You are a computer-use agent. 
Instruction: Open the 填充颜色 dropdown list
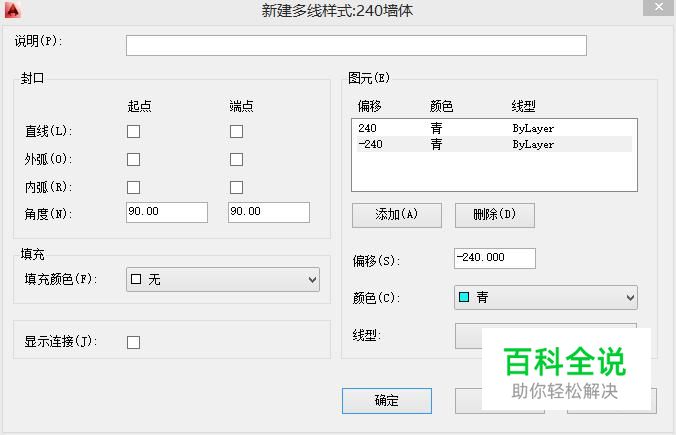pyautogui.click(x=223, y=279)
